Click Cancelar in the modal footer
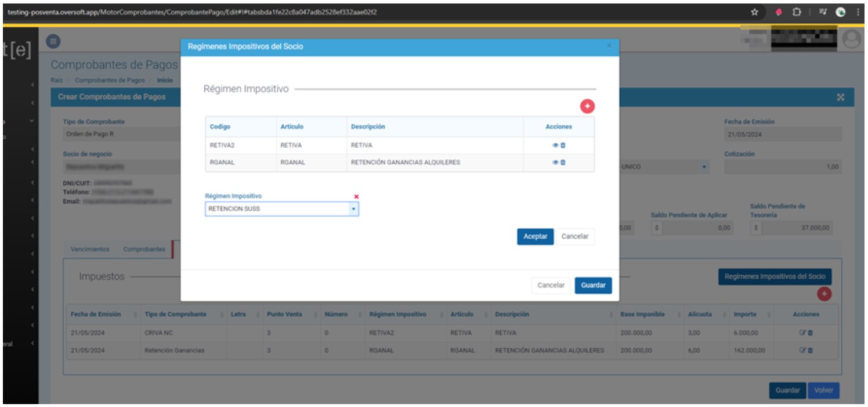This screenshot has height=407, width=868. 551,286
